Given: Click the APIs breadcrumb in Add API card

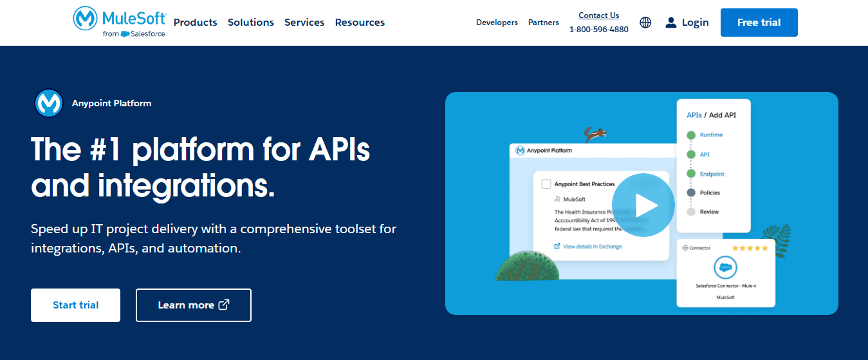Looking at the screenshot, I should coord(694,115).
